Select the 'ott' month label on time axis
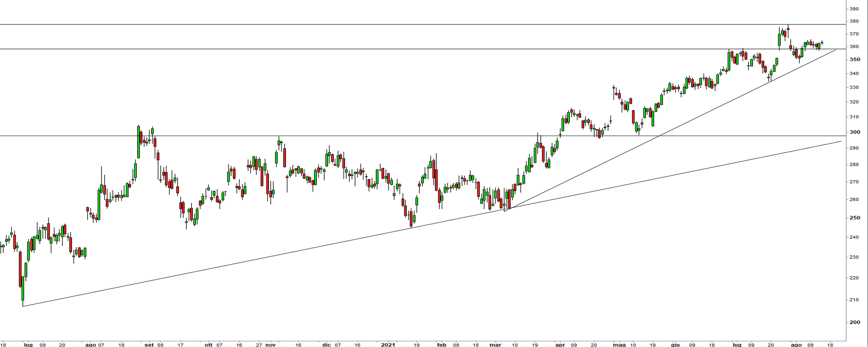 point(208,345)
